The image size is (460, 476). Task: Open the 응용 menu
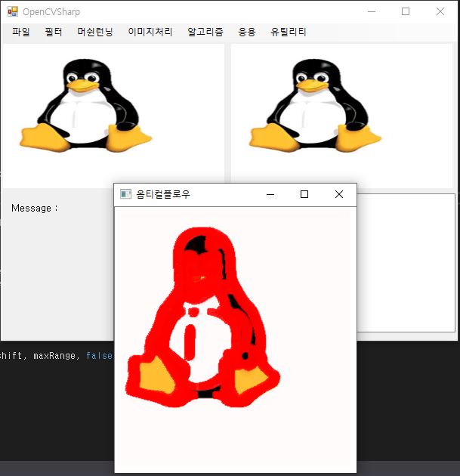pyautogui.click(x=247, y=32)
